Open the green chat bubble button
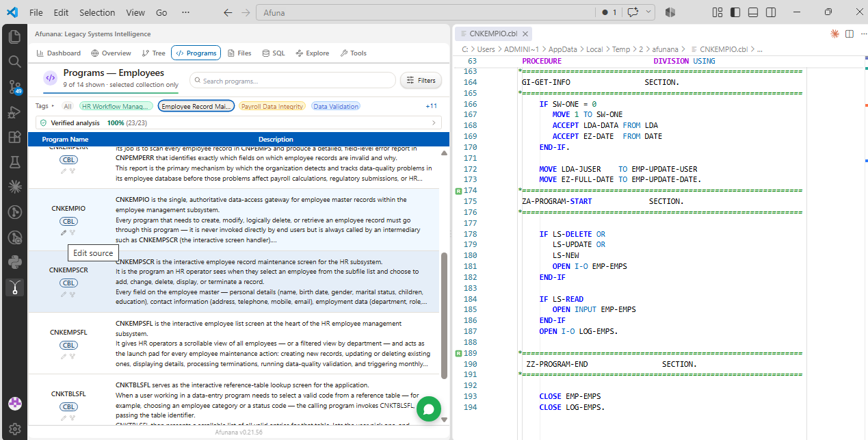This screenshot has width=868, height=440. coord(429,409)
